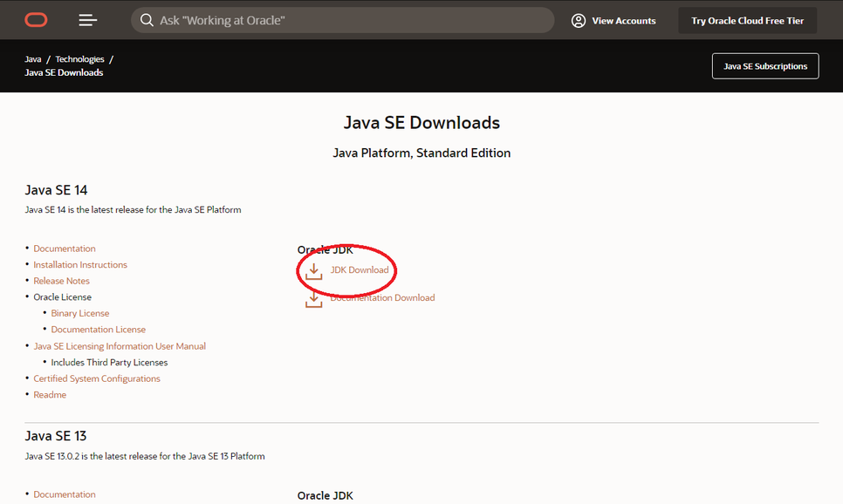
Task: Click 'Java SE 14 is the latest release' text
Action: point(133,210)
